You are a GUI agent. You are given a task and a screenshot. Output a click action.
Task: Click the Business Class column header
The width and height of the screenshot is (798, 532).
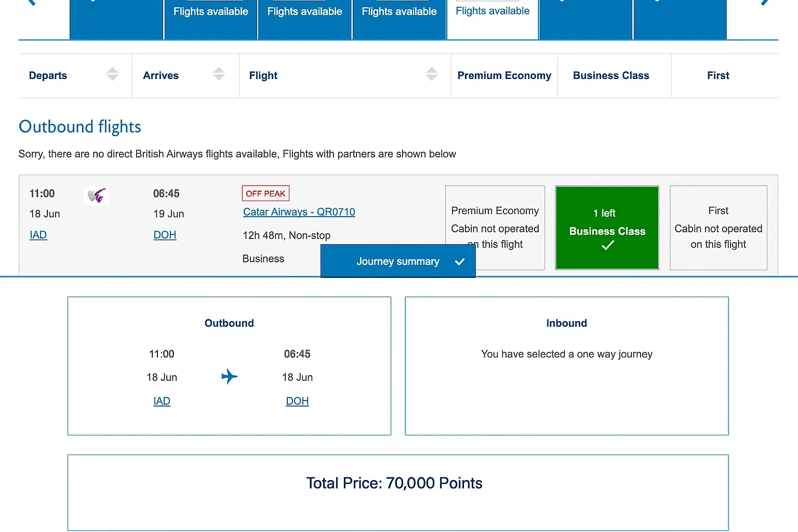click(x=611, y=75)
